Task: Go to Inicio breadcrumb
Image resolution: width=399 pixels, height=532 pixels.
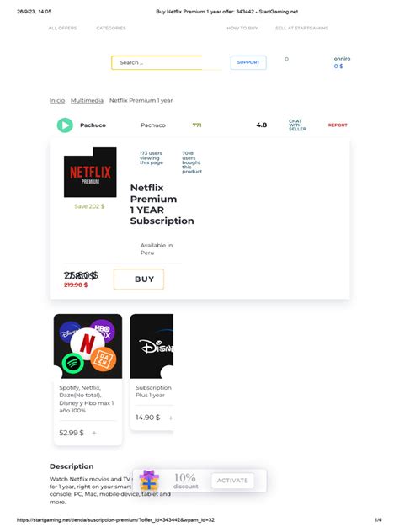Action: 57,100
